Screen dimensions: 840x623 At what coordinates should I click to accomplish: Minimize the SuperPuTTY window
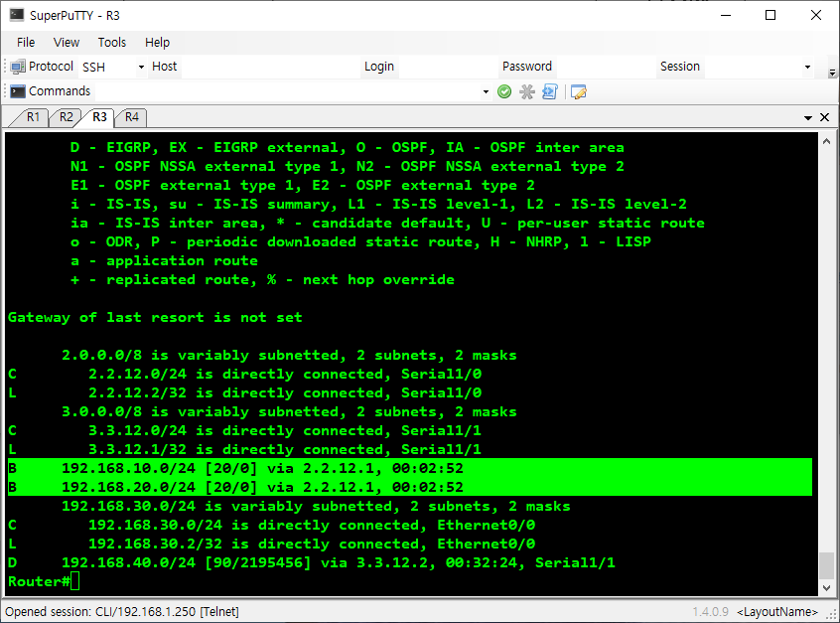coord(726,15)
